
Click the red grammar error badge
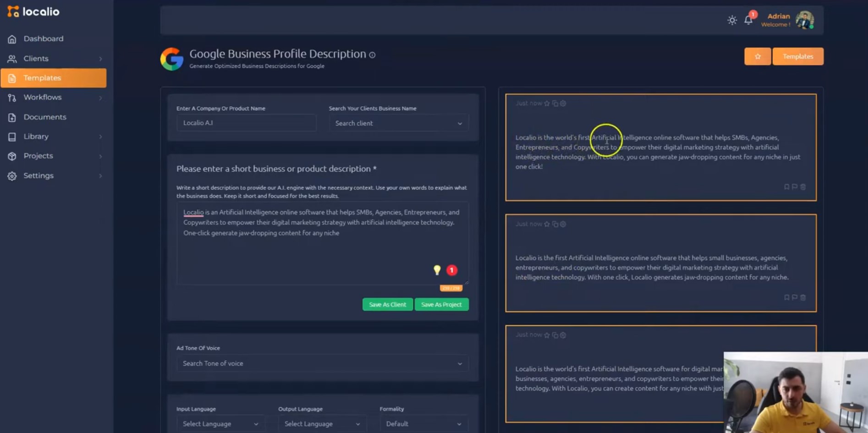[452, 270]
